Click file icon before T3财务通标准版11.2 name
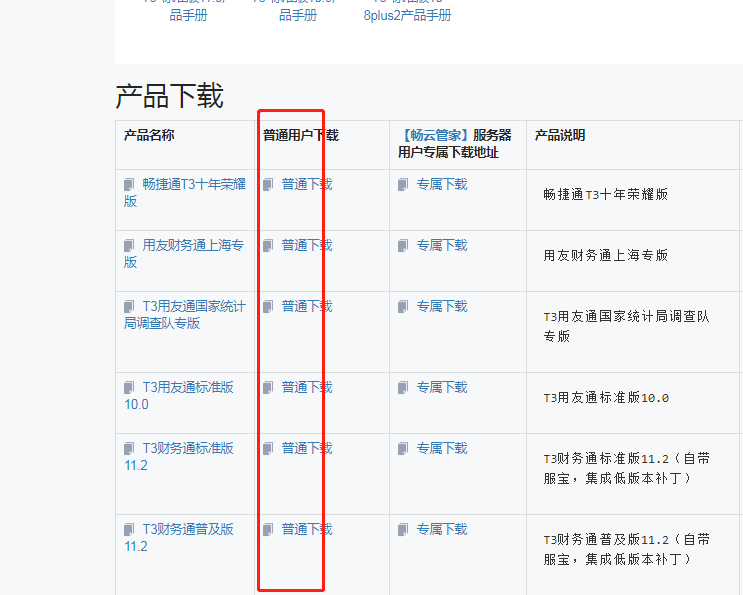This screenshot has width=743, height=595. click(129, 448)
